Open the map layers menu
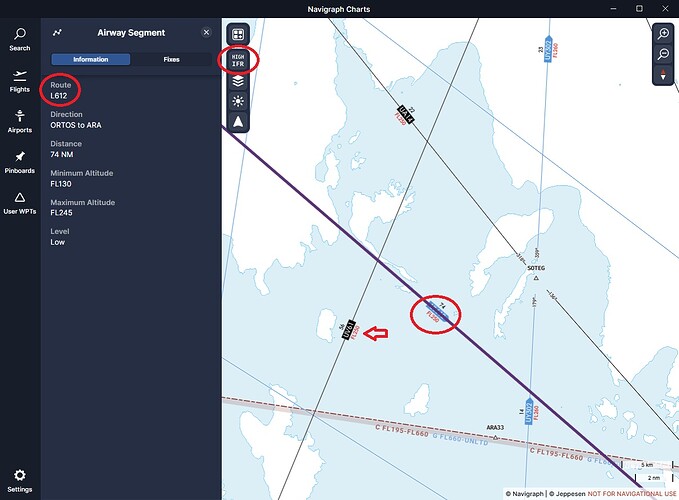The image size is (679, 500). point(238,81)
